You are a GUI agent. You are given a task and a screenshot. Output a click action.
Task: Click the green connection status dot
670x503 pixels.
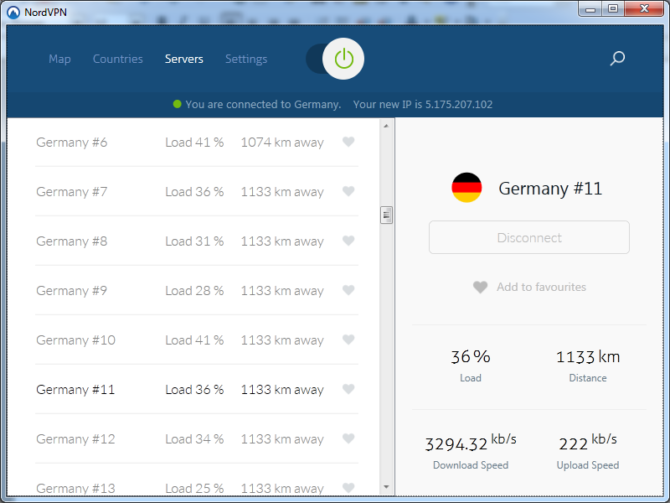[177, 104]
